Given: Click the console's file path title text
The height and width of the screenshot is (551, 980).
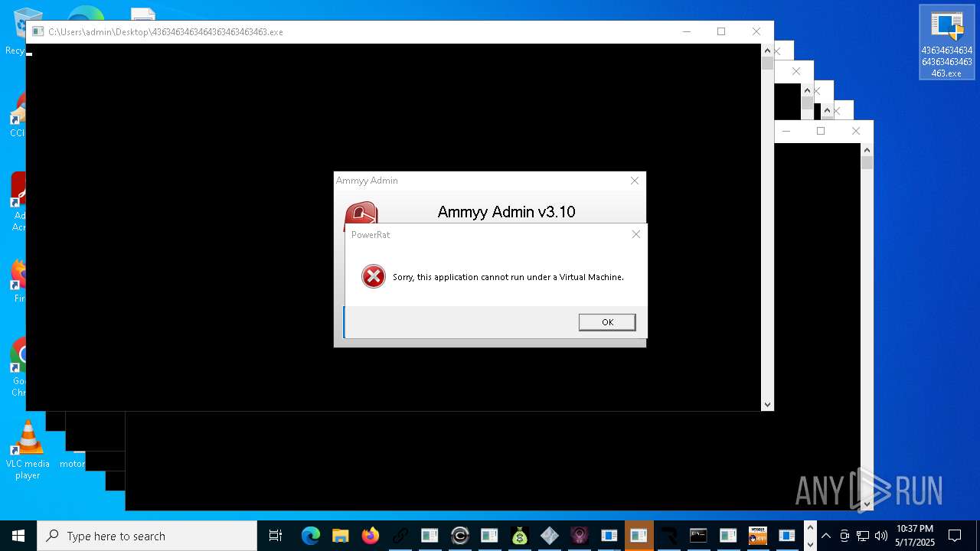Looking at the screenshot, I should click(165, 32).
